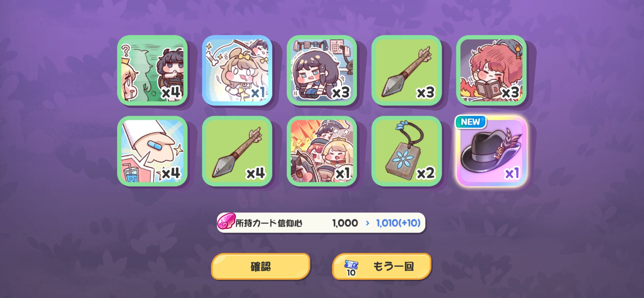Select the green-haired ghost chase card x4

coord(152,70)
